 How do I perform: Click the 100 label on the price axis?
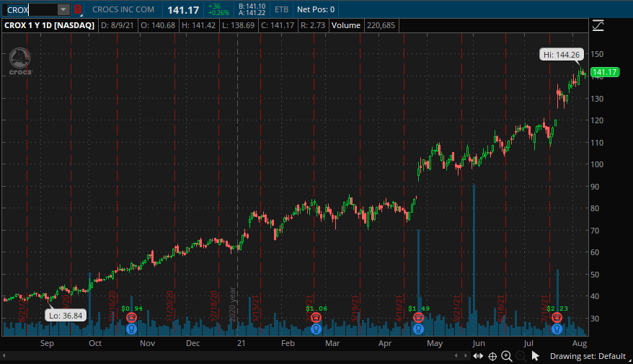[597, 164]
